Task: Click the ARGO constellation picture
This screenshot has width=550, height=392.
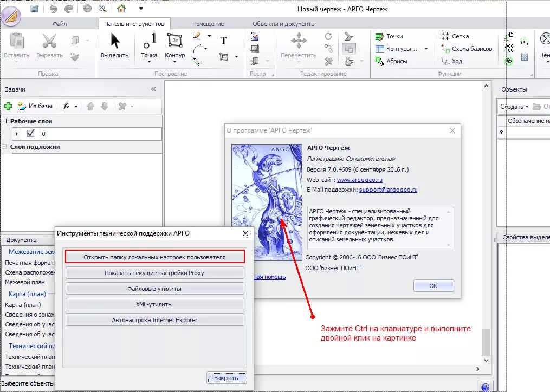Action: [x=267, y=202]
